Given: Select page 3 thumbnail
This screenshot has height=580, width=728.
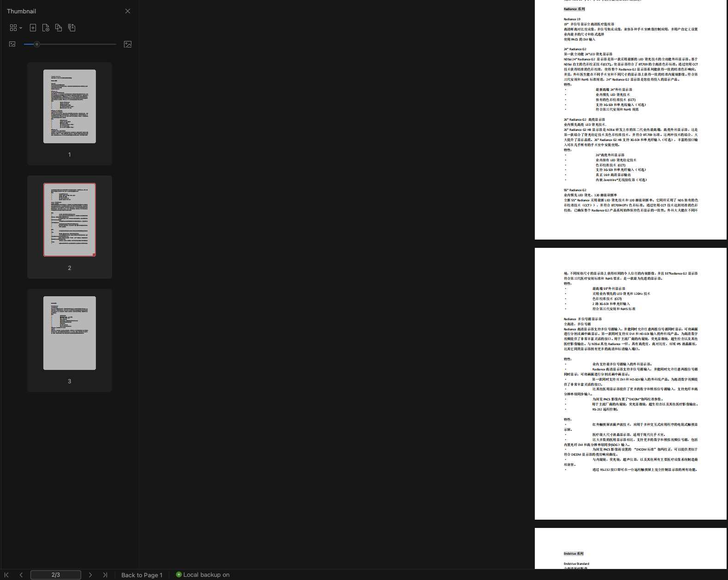Looking at the screenshot, I should pos(70,333).
